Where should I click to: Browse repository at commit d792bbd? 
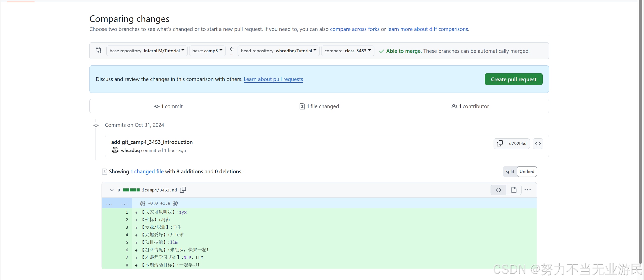coord(538,143)
